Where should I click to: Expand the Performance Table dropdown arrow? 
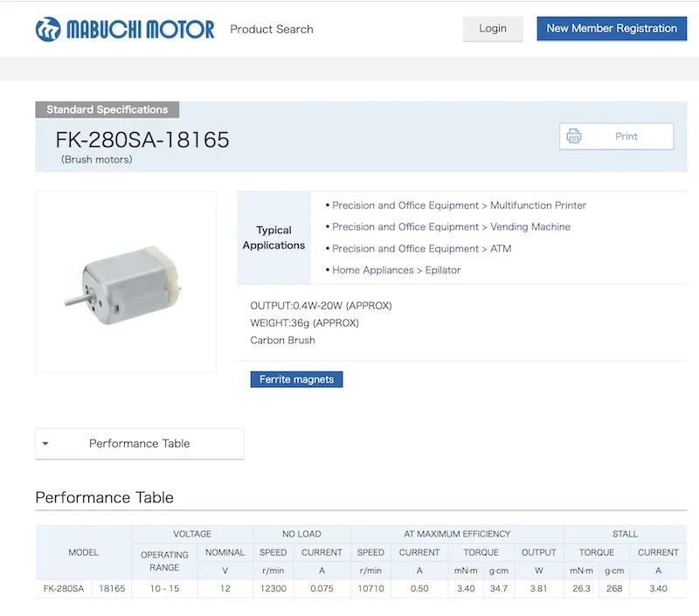[45, 444]
